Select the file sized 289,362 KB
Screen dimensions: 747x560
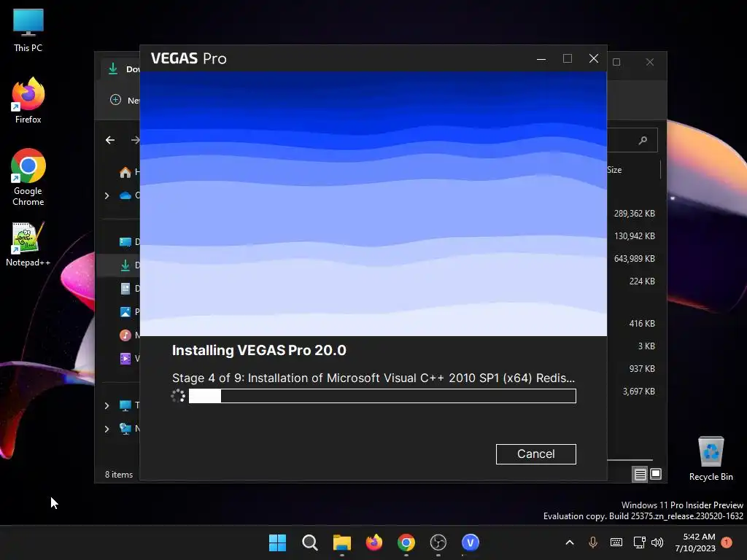[x=634, y=214]
